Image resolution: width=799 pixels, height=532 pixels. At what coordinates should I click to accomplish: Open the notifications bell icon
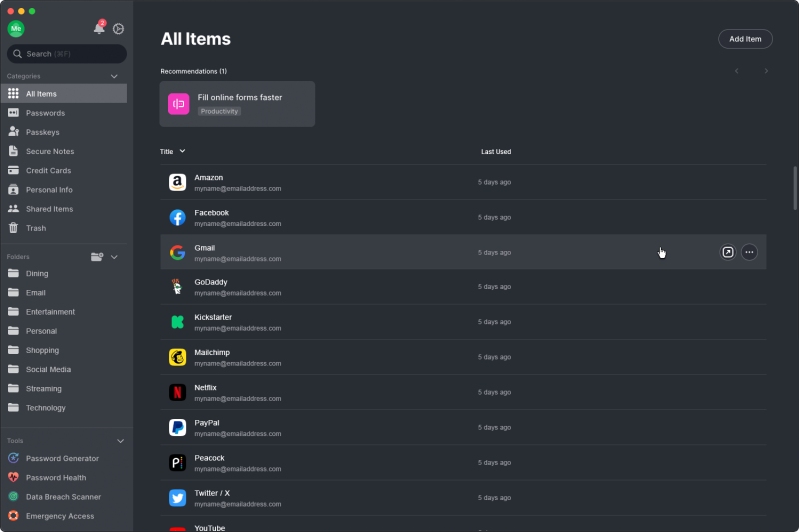(x=99, y=28)
